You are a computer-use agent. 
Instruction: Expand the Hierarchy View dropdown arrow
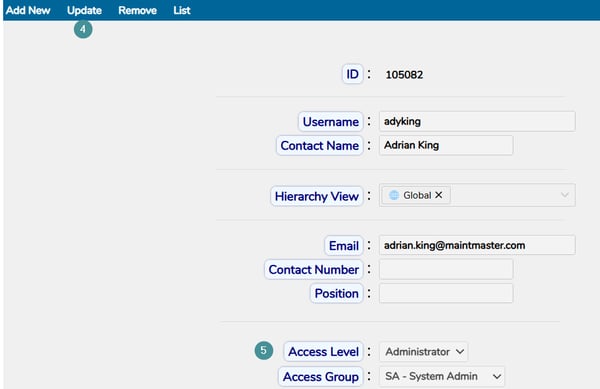564,195
